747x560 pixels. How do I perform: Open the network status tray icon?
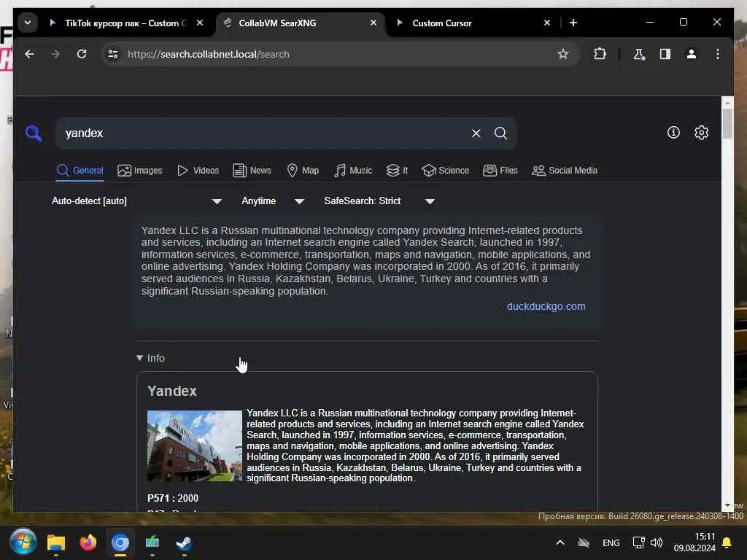pyautogui.click(x=638, y=542)
